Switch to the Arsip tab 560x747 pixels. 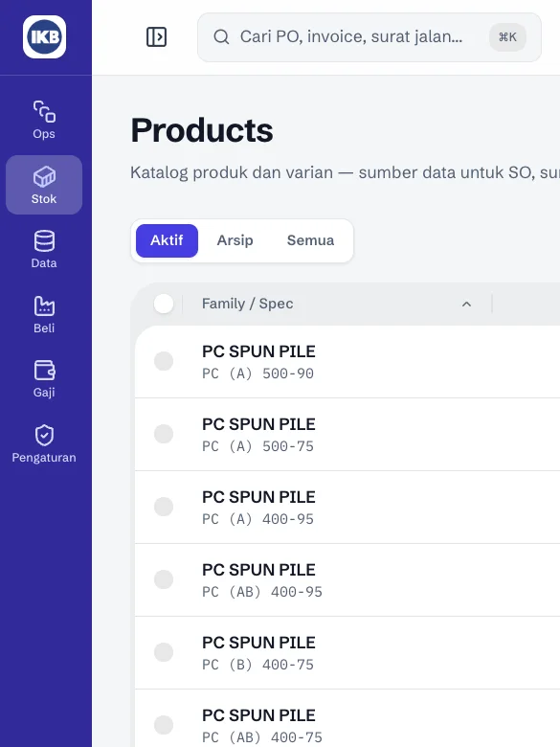pyautogui.click(x=235, y=240)
